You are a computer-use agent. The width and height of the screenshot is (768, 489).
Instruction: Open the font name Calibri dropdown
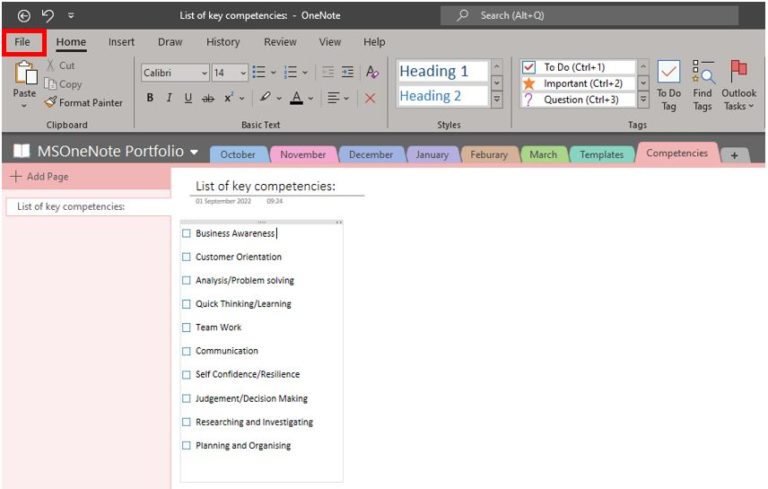click(204, 73)
